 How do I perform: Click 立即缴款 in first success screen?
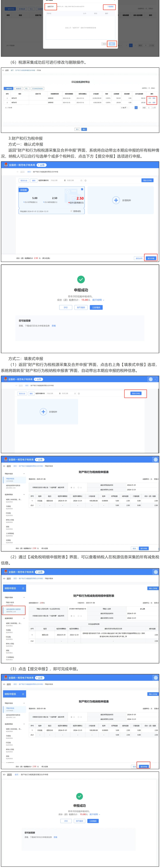[96, 307]
